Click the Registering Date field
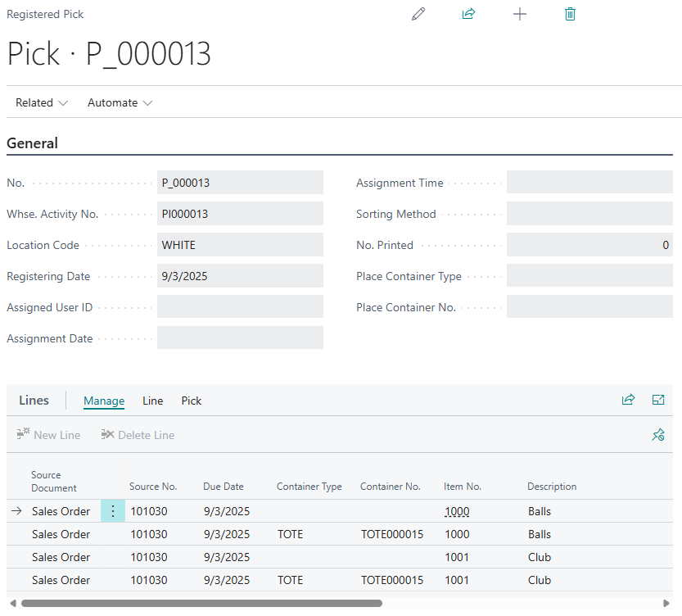Image resolution: width=682 pixels, height=616 pixels. [240, 276]
